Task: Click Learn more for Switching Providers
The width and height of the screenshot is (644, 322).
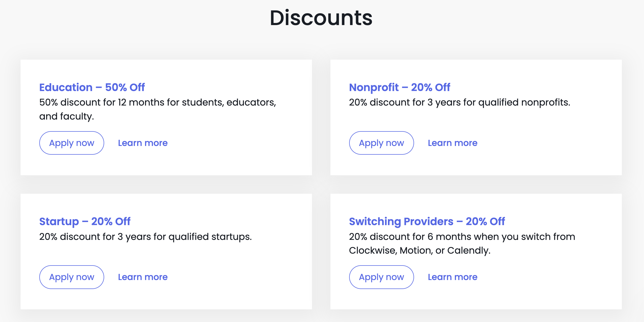Action: [453, 277]
